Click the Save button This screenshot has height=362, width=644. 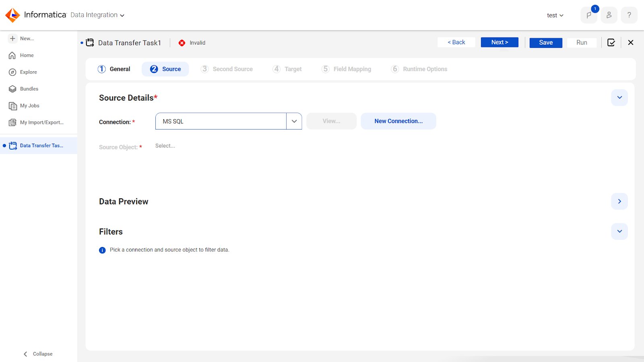click(x=546, y=43)
